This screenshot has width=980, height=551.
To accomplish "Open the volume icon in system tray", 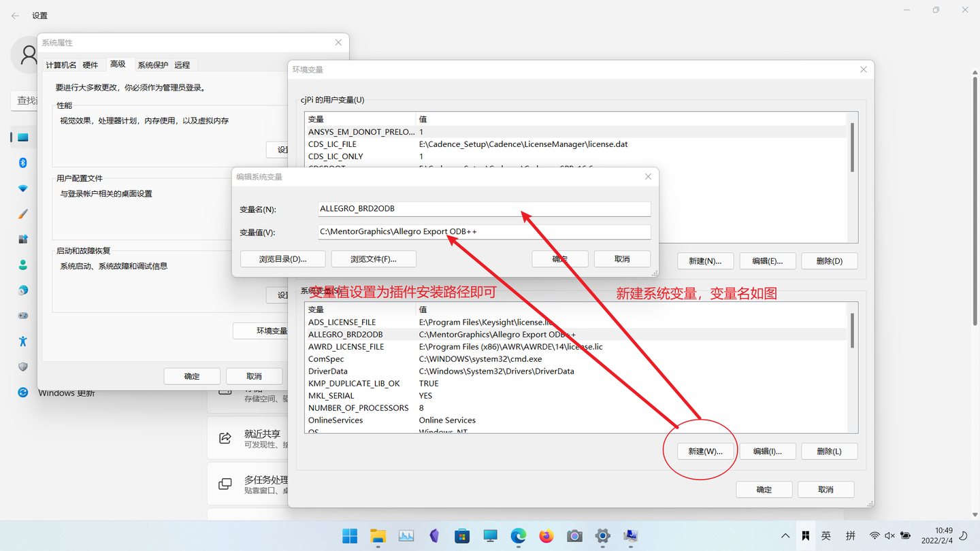I will click(889, 535).
